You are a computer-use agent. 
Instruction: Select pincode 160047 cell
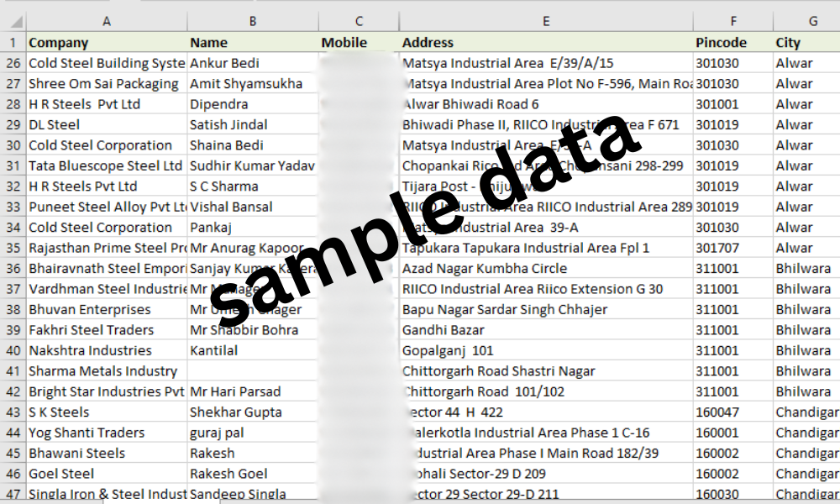(x=732, y=412)
